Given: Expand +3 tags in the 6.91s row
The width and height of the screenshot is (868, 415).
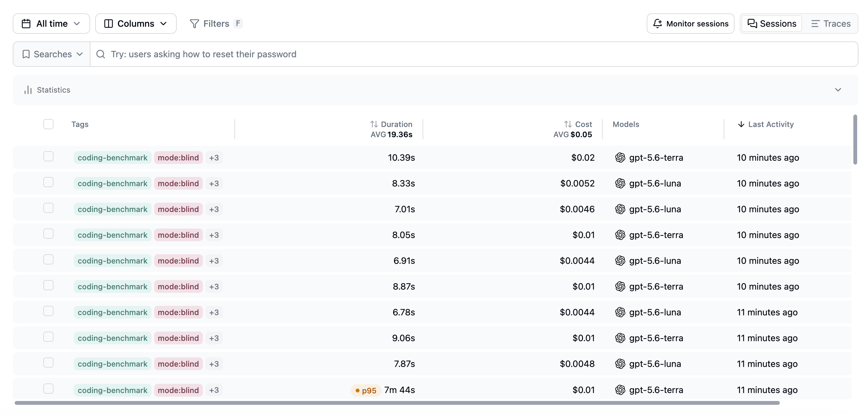Looking at the screenshot, I should pos(214,261).
